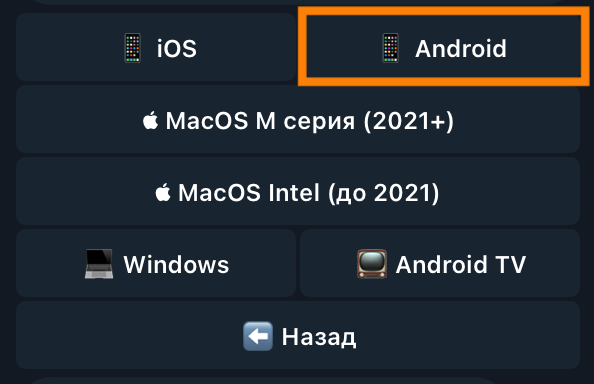
Task: Click the phone emoji beside Android
Action: pyautogui.click(x=391, y=48)
